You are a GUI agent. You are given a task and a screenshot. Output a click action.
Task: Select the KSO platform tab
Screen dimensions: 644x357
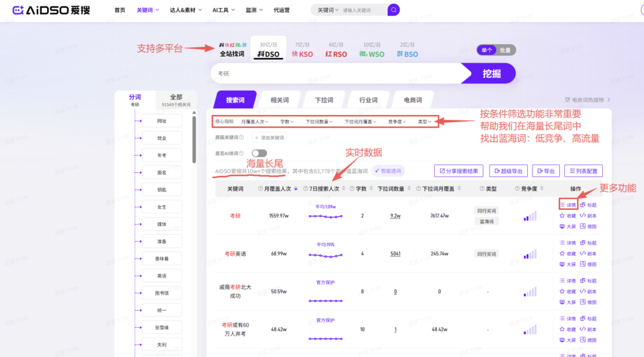[302, 50]
